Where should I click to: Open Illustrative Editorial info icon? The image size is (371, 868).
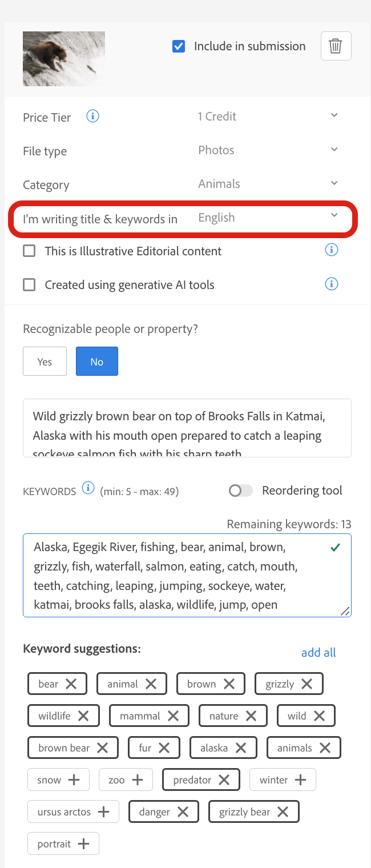point(332,250)
